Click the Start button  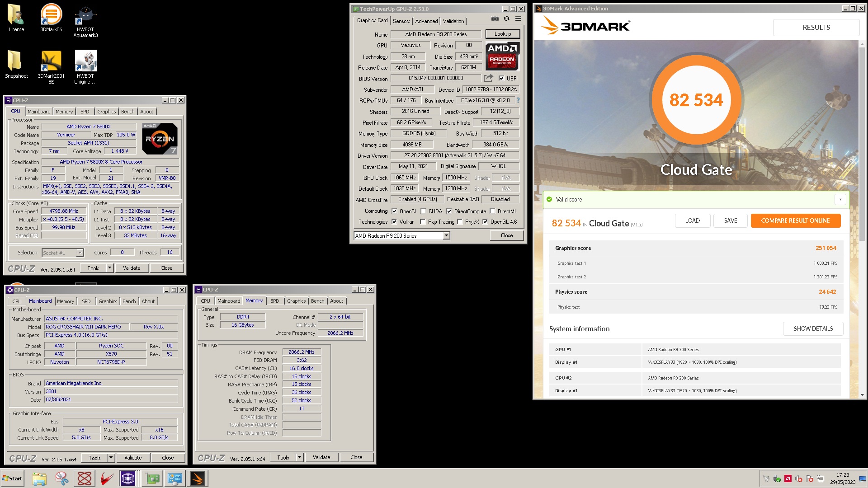12,479
